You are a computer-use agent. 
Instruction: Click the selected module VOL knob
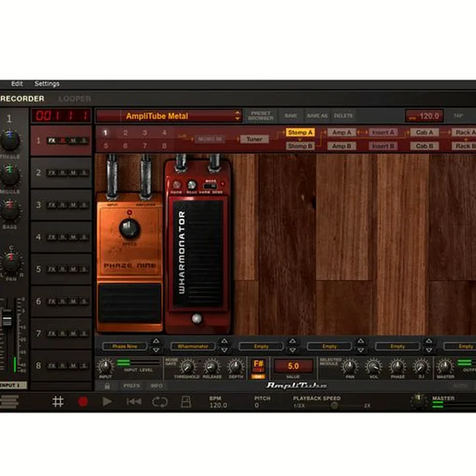pos(374,367)
